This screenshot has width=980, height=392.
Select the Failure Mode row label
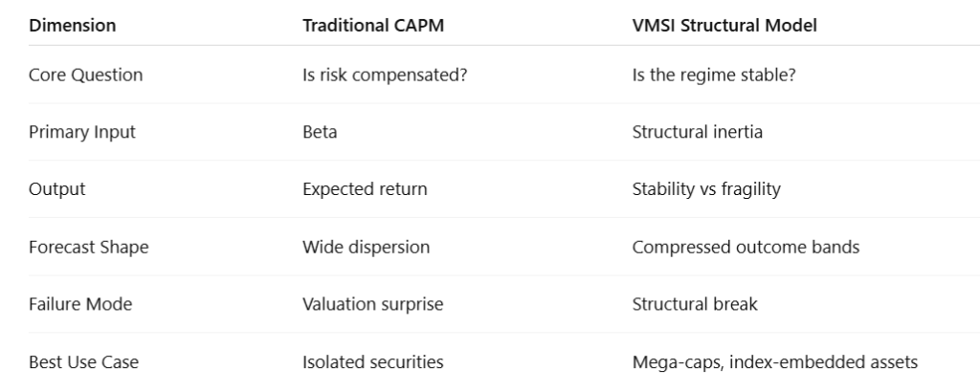[x=80, y=305]
